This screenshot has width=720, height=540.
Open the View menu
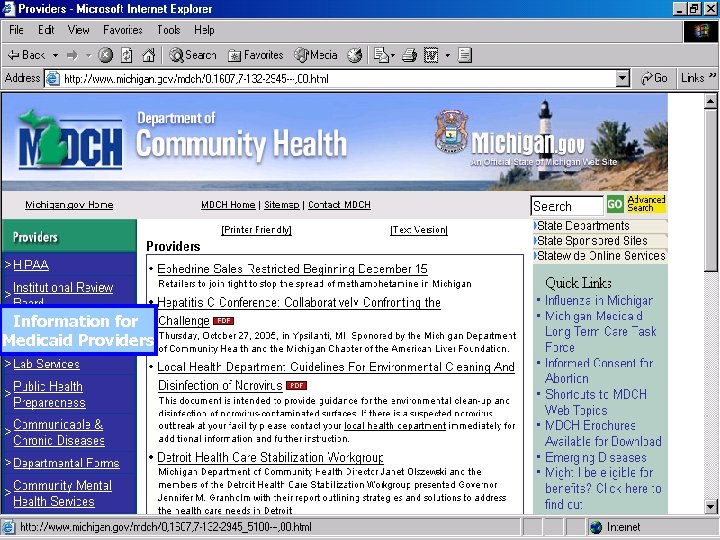coord(79,30)
